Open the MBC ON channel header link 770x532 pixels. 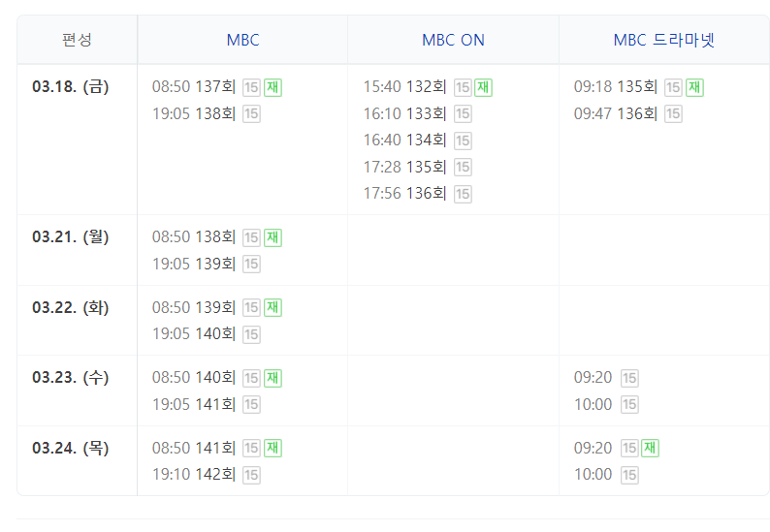coord(453,40)
